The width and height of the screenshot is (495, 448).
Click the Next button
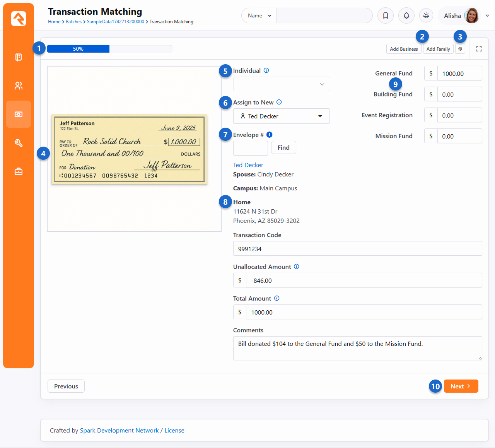(x=461, y=386)
